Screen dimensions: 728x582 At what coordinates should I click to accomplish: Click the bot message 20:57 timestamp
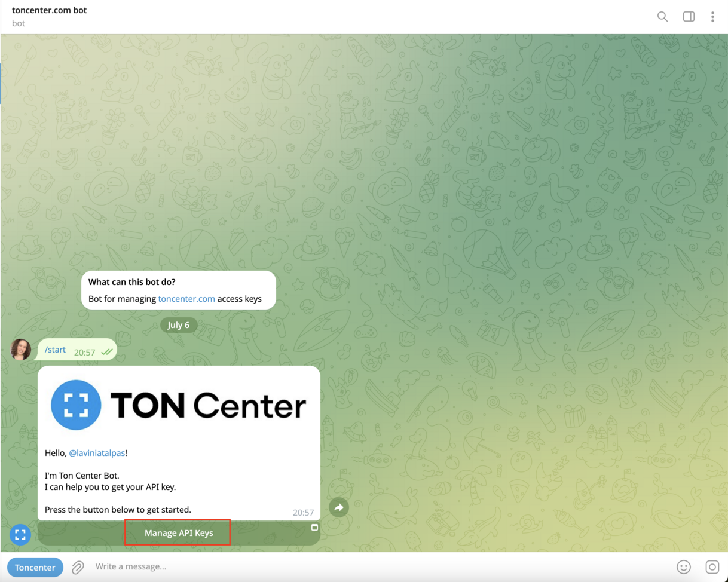point(303,513)
